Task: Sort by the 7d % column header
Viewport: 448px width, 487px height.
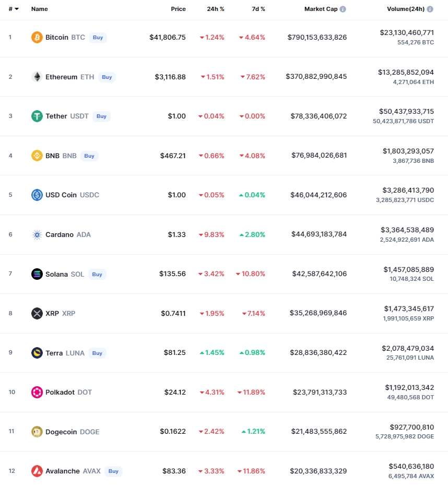Action: tap(258, 9)
